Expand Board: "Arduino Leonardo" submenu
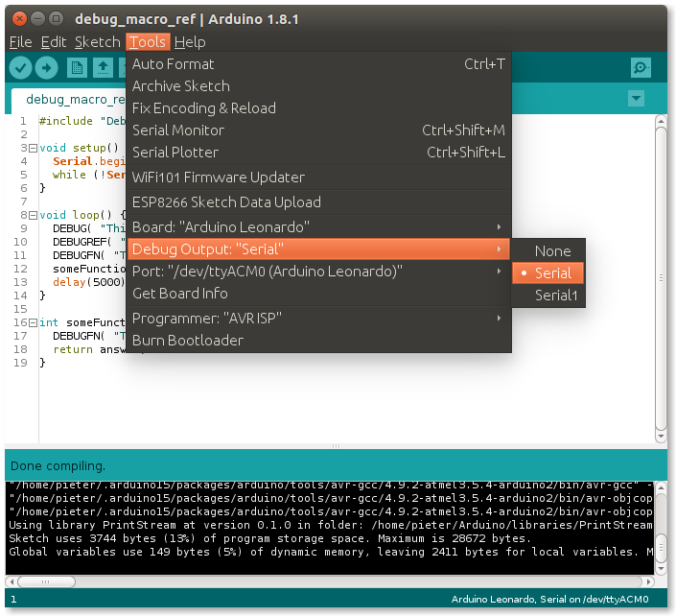Viewport: 676px width, 616px height. coord(318,227)
